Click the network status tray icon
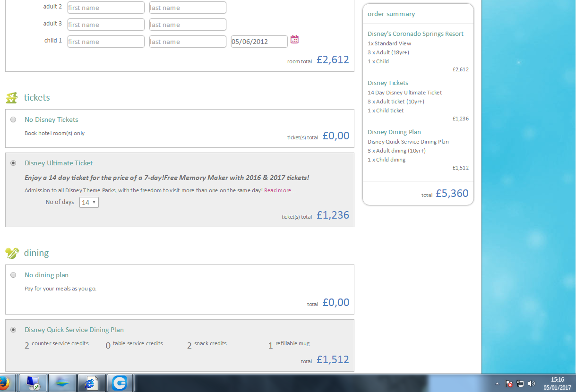Viewport: 576px width, 392px height. [520, 383]
